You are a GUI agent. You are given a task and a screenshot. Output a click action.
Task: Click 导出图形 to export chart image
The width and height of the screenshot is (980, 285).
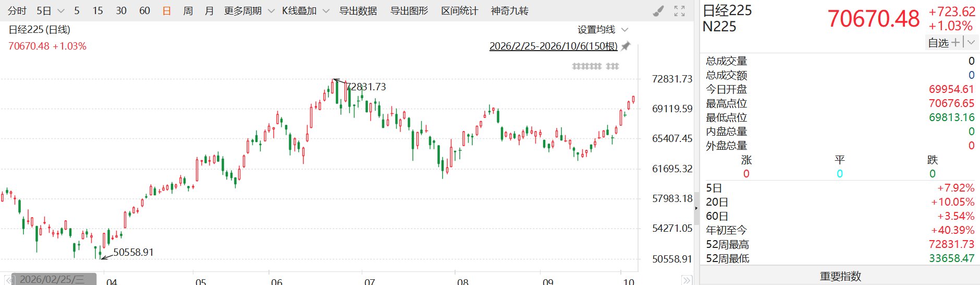pos(409,11)
